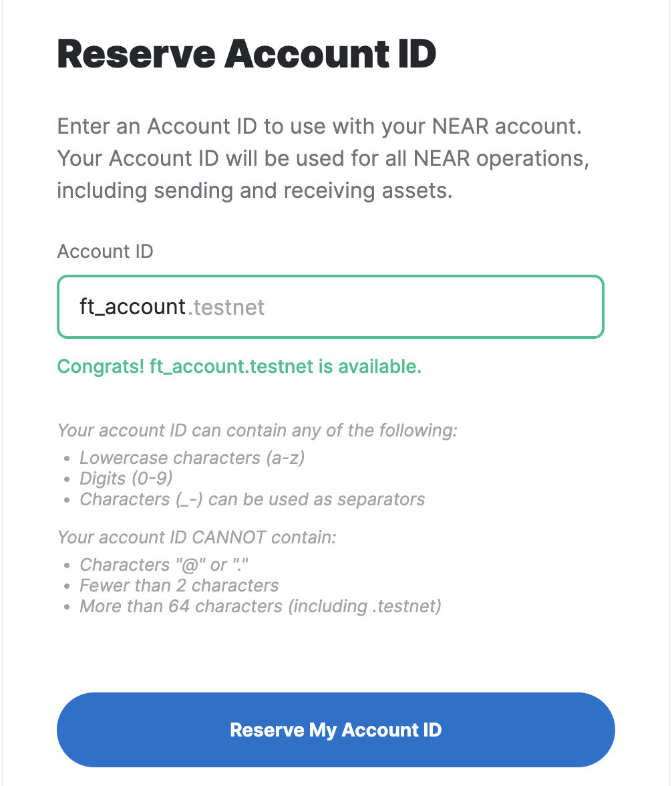
Task: Click the green Congrats availability message
Action: click(x=240, y=366)
